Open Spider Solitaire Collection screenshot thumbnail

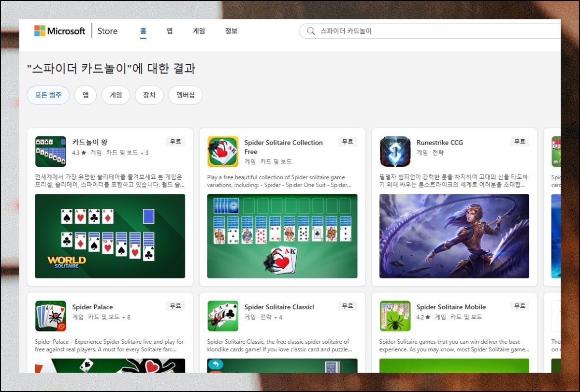282,236
